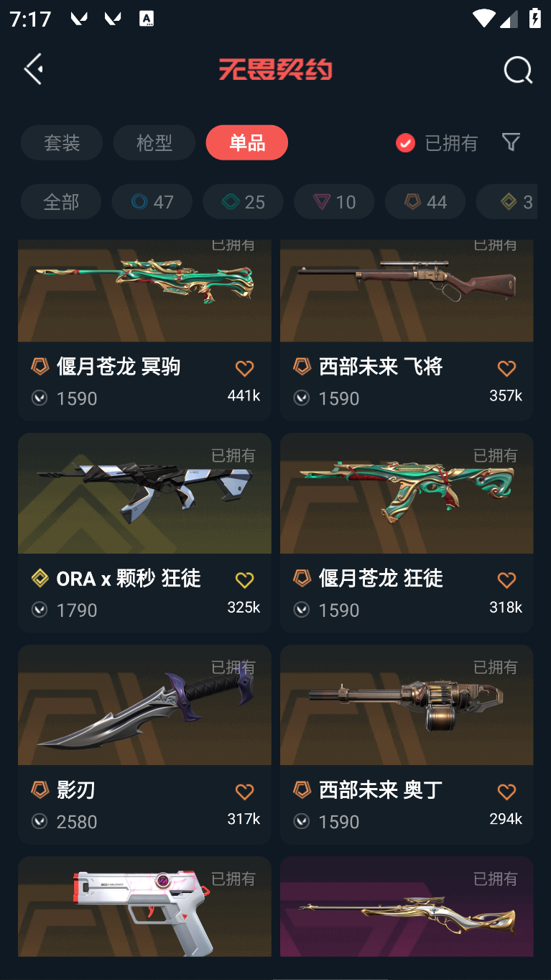Filter by orange pentagon tier 44

click(x=426, y=201)
